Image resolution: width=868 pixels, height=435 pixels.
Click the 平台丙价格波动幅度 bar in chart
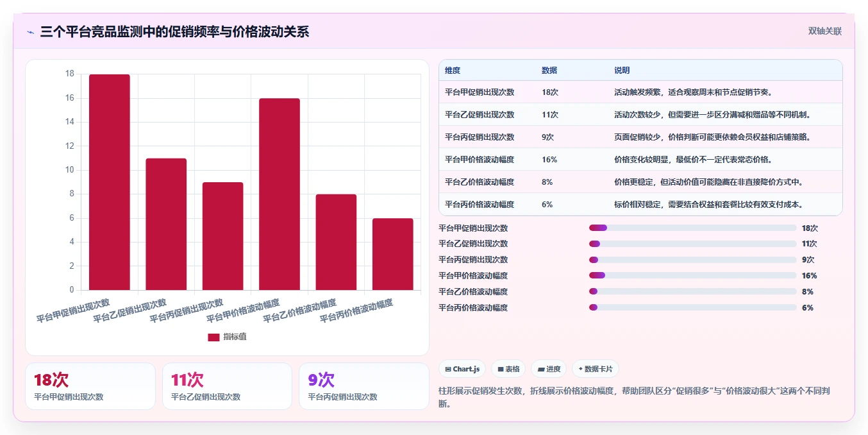(x=393, y=254)
